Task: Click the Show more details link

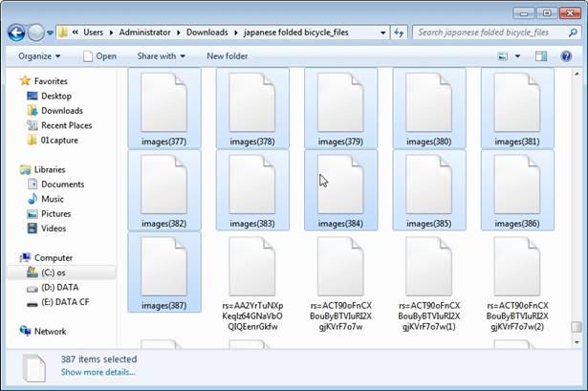Action: coord(98,372)
